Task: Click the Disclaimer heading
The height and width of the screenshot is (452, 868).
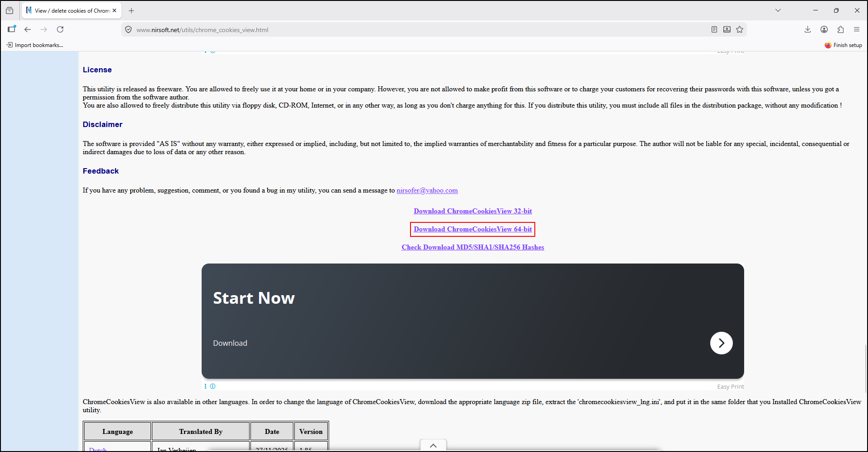Action: [103, 125]
